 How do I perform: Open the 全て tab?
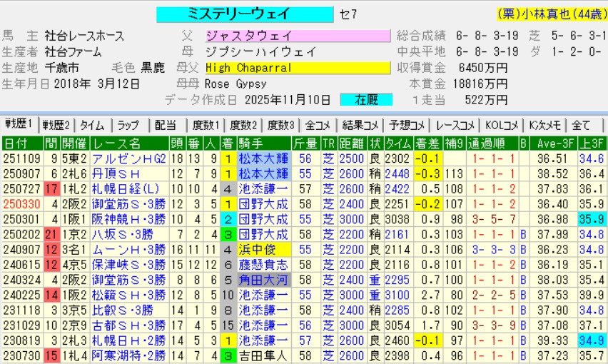tap(582, 125)
